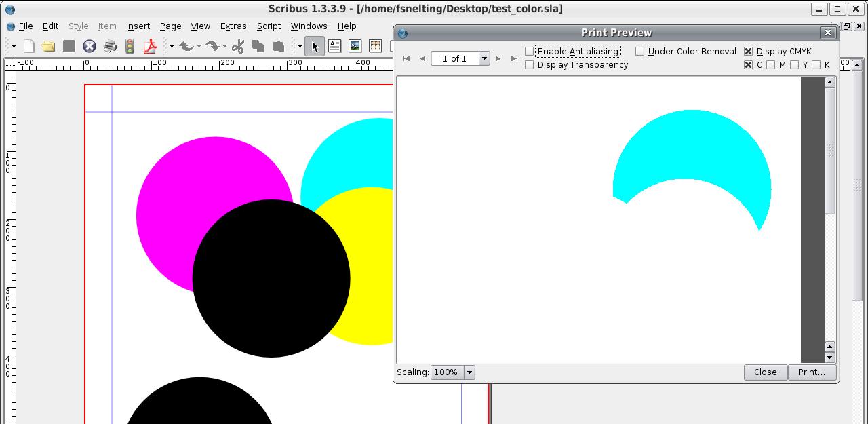868x424 pixels.
Task: Uncheck the C cyan channel checkbox
Action: coord(748,65)
